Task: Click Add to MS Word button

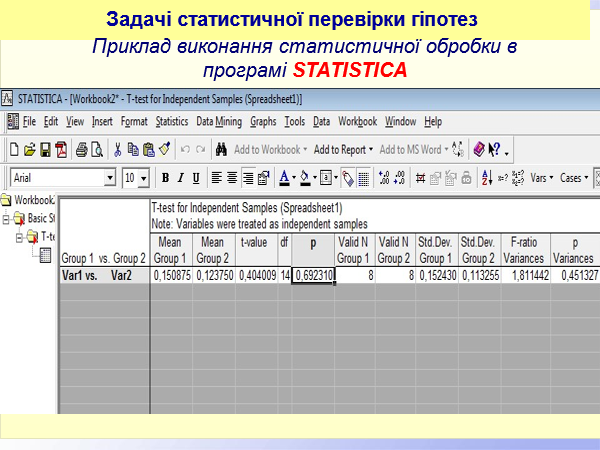Action: point(414,150)
